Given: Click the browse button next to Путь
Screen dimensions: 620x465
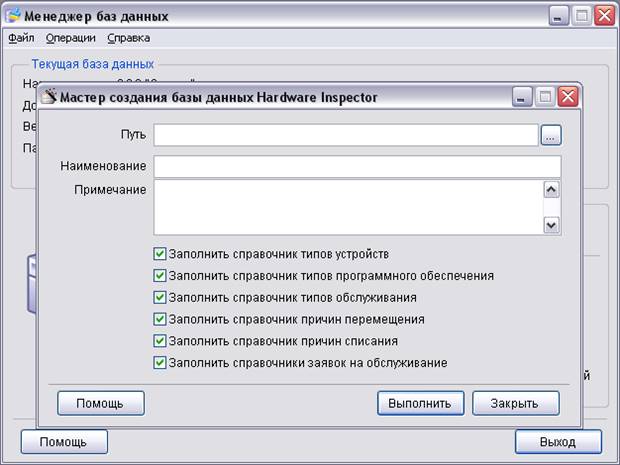Looking at the screenshot, I should 551,135.
